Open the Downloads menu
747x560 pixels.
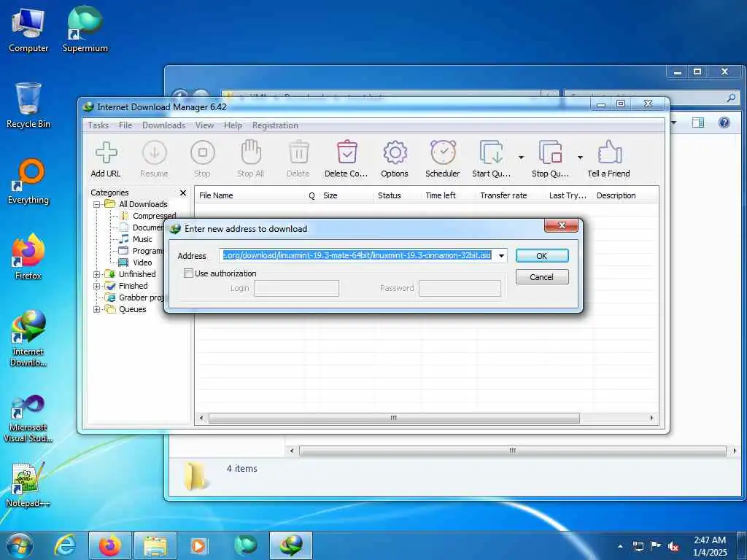point(163,125)
